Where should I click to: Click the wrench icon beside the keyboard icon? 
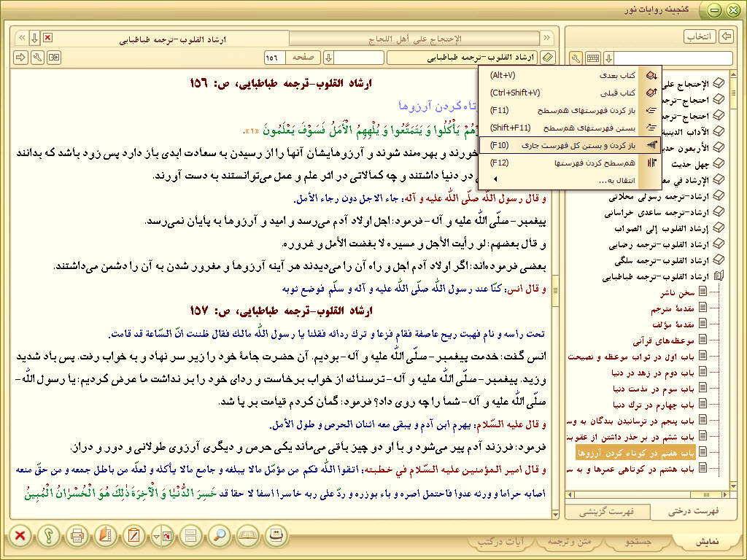tap(576, 58)
